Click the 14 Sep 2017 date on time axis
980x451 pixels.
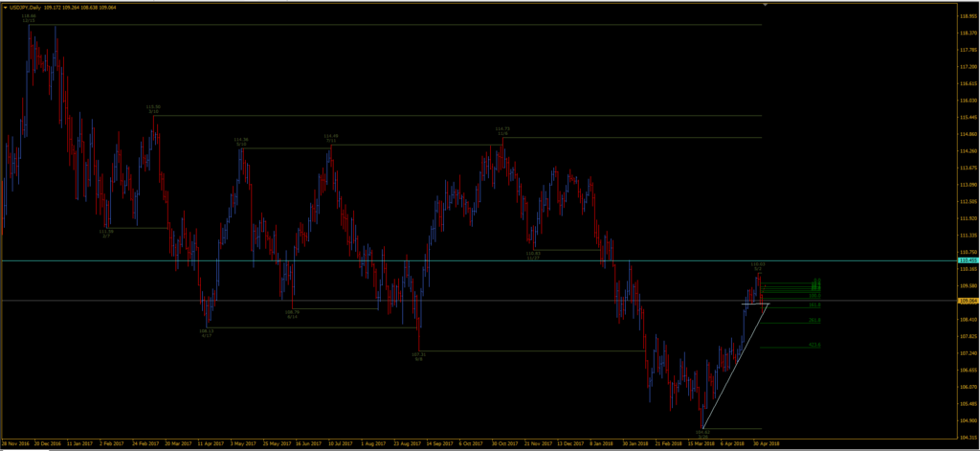pos(438,443)
